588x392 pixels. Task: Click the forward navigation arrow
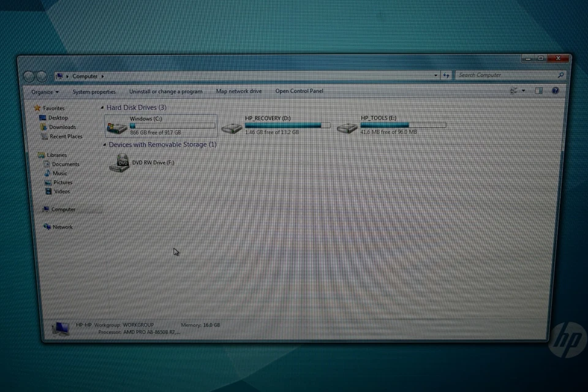42,76
